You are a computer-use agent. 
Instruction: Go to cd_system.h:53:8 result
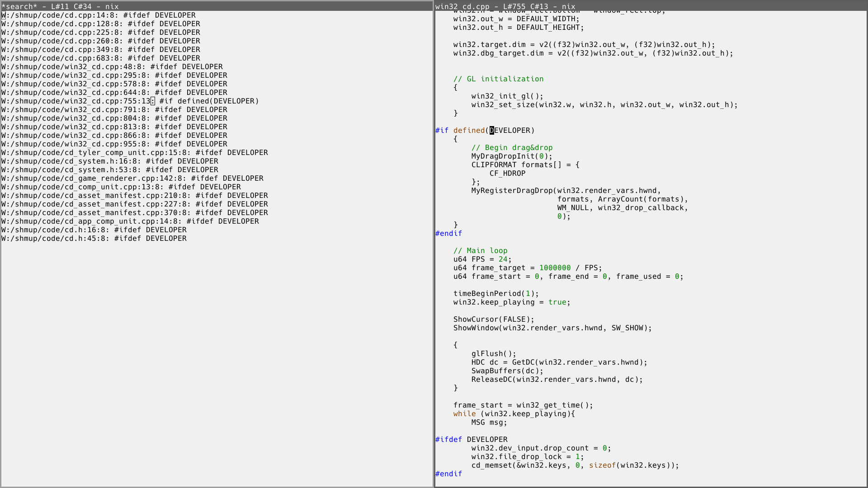110,170
